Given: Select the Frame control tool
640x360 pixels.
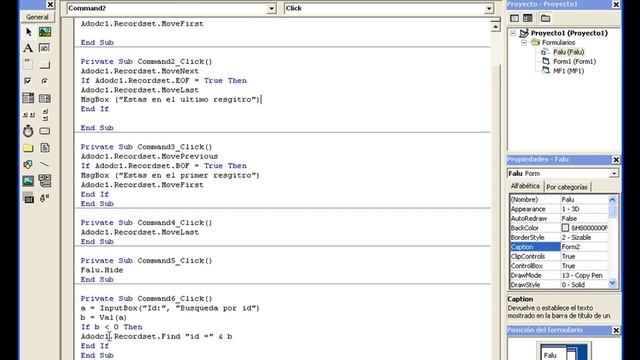Looking at the screenshot, I should click(x=28, y=64).
